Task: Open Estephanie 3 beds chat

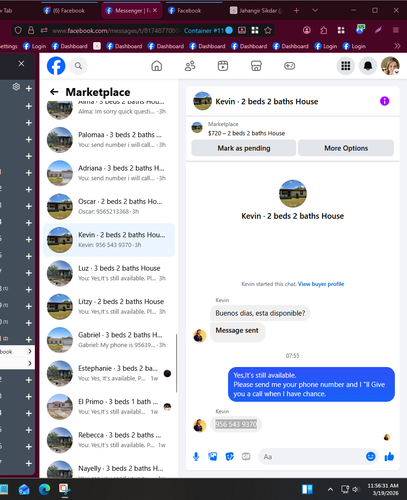Action: (109, 373)
